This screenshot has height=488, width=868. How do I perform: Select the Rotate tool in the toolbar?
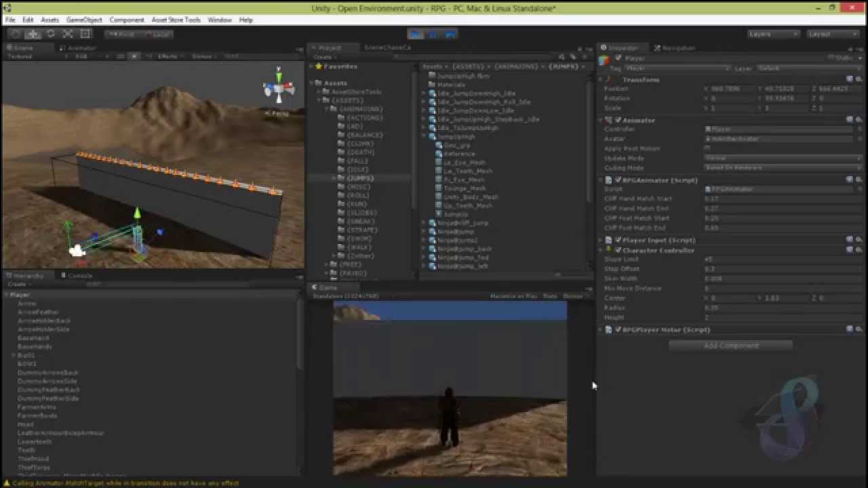50,34
